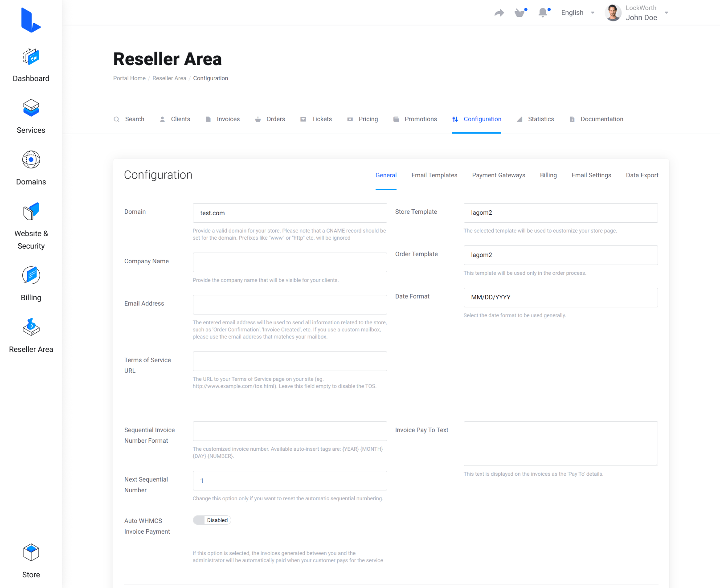Go to Portal Home breadcrumb

point(129,78)
